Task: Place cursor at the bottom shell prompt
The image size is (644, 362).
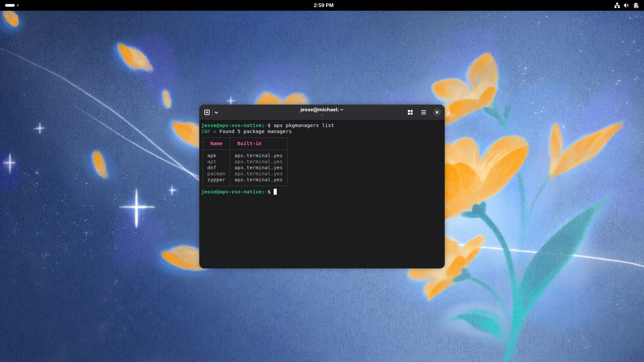Action: point(275,192)
